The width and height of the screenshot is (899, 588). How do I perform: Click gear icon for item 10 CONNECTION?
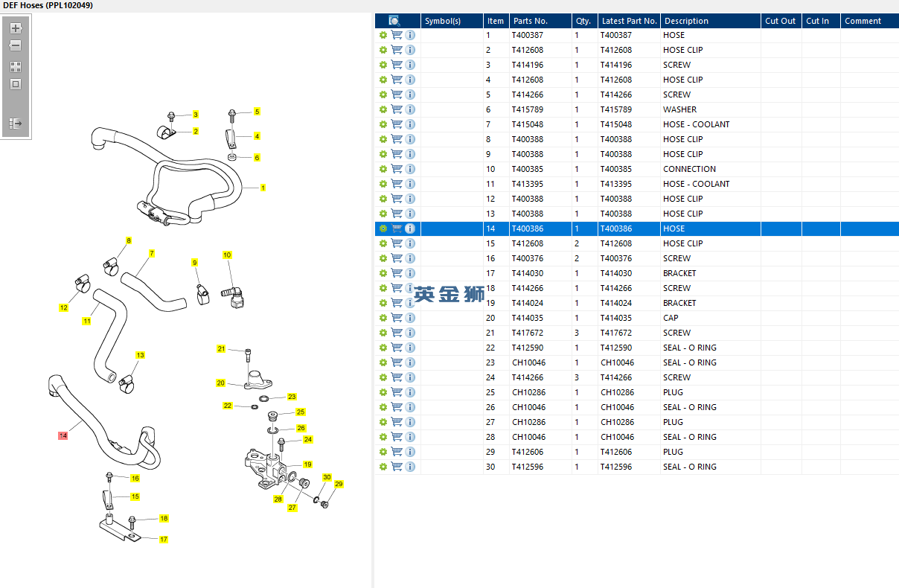point(383,169)
